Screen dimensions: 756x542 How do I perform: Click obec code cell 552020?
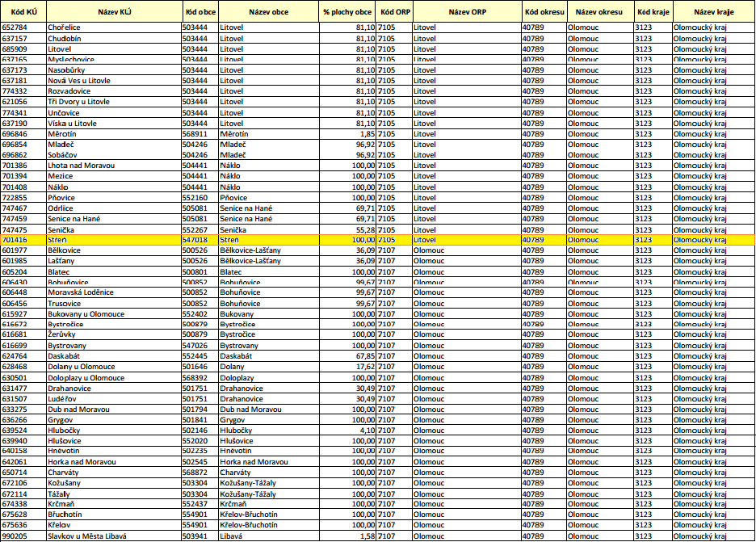click(x=200, y=441)
